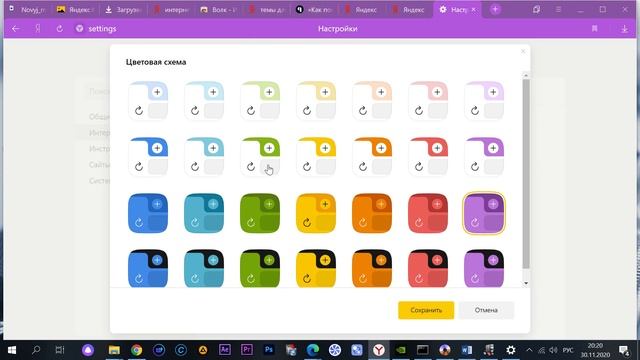Select white scheme with vivid red tab
This screenshot has height=360, width=640.
coord(428,157)
